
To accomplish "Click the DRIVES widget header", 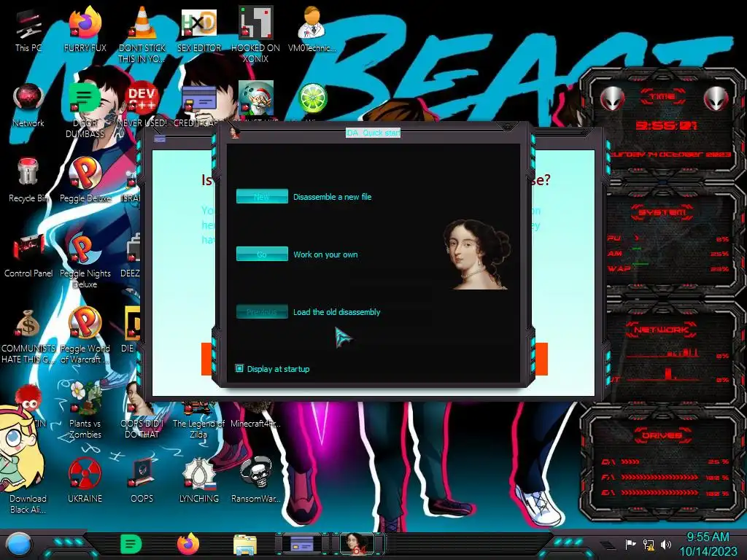I will pyautogui.click(x=662, y=435).
